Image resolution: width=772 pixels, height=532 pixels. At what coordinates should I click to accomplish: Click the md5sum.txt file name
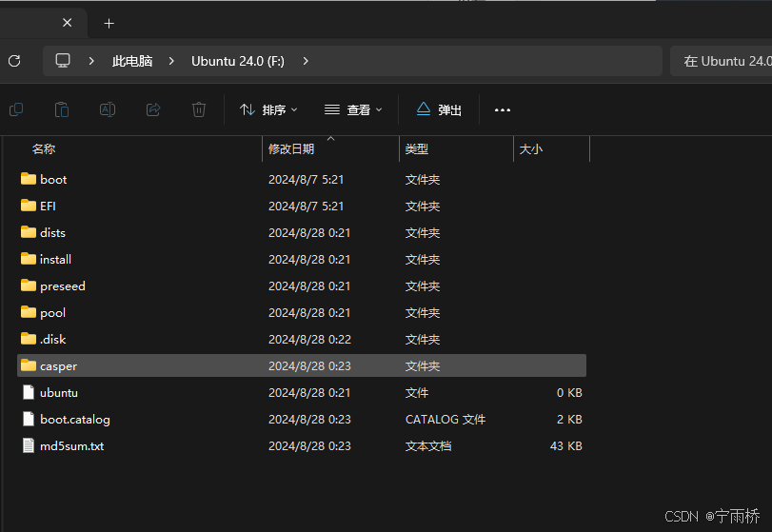pyautogui.click(x=72, y=446)
